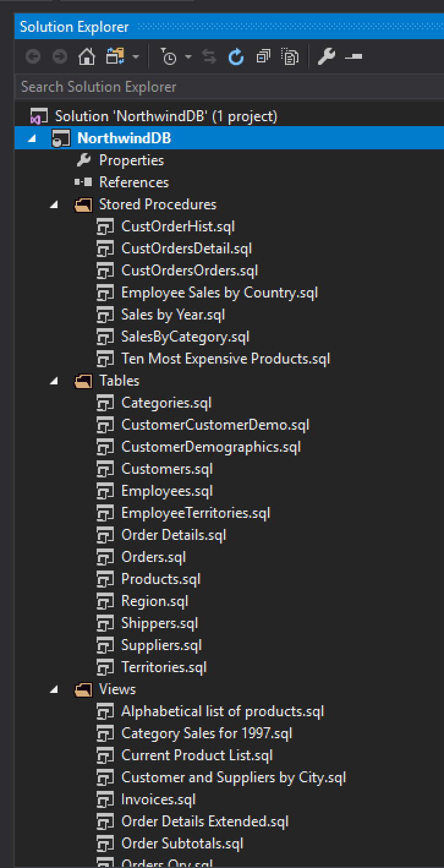Select the References node
The width and height of the screenshot is (444, 868).
point(134,182)
